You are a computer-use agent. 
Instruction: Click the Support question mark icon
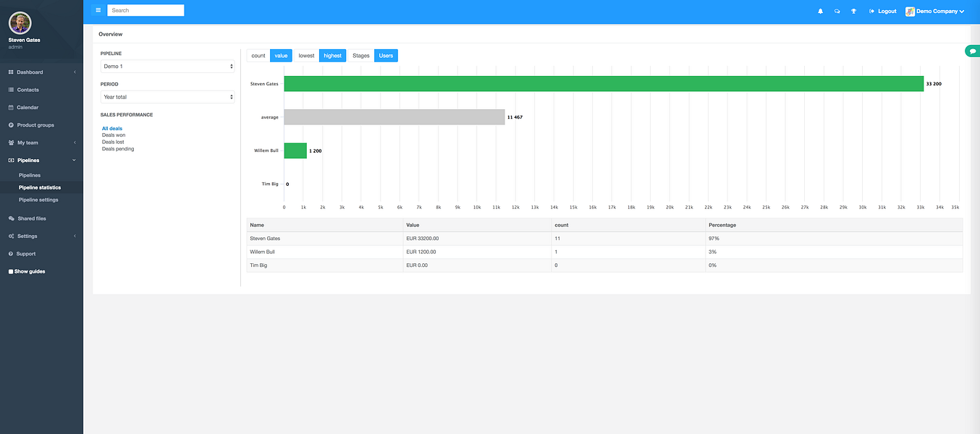click(x=11, y=254)
